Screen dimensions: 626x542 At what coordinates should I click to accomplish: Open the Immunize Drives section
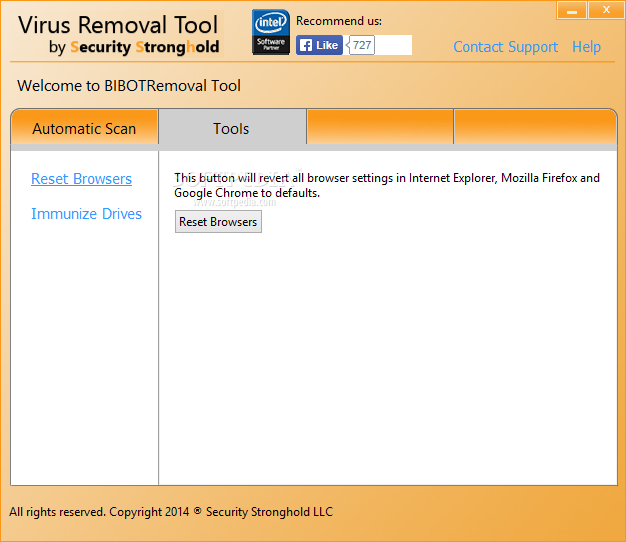pos(86,214)
